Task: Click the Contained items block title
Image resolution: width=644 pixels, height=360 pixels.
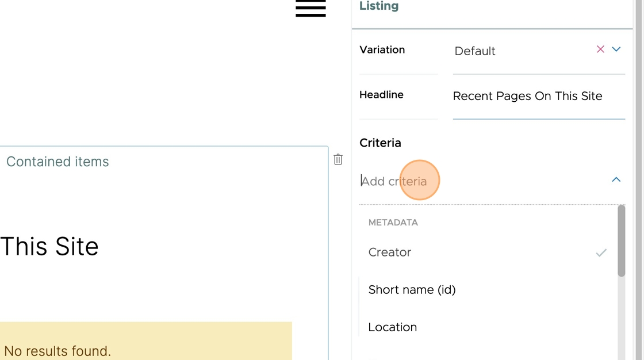Action: 57,162
